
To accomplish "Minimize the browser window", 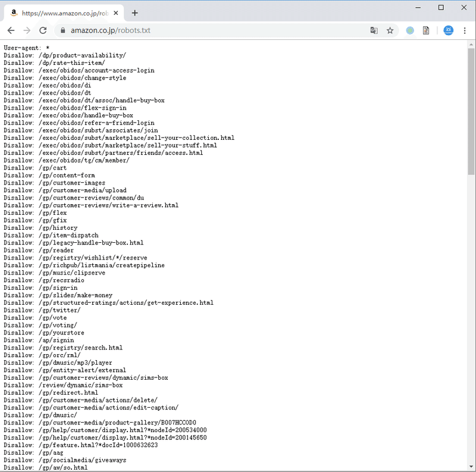I will (418, 8).
